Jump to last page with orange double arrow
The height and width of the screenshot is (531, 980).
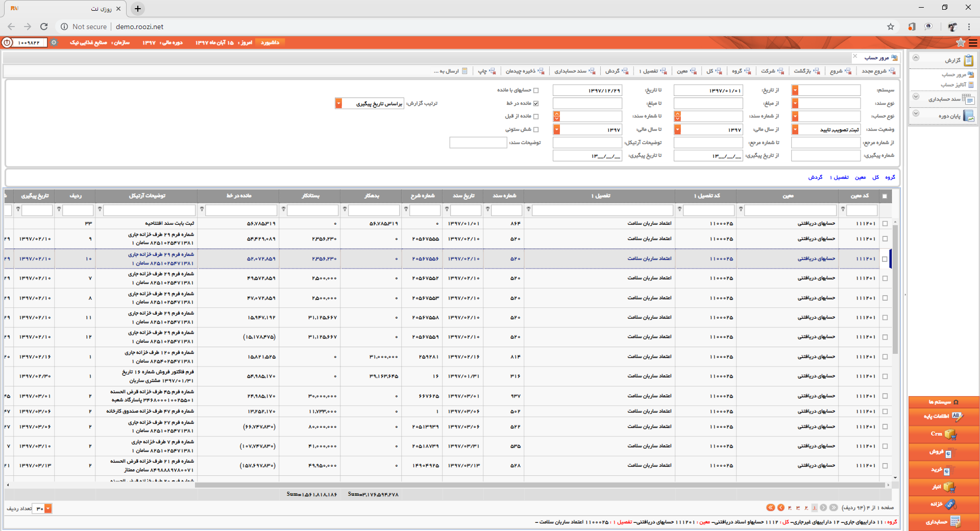770,508
